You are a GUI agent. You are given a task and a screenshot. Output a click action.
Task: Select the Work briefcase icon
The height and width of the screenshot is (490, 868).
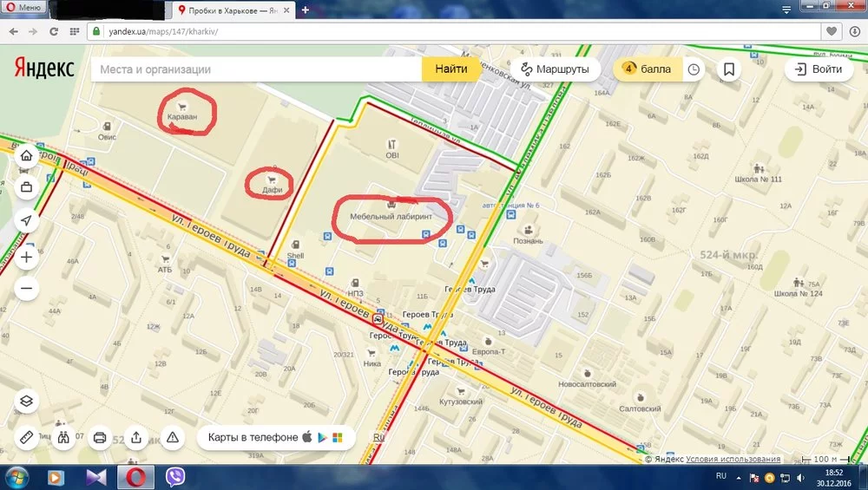click(x=26, y=187)
